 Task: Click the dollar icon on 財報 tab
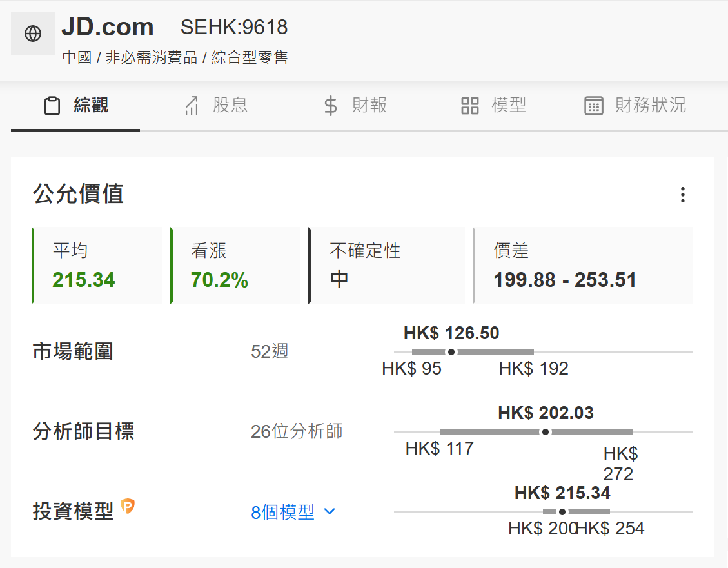tap(331, 105)
